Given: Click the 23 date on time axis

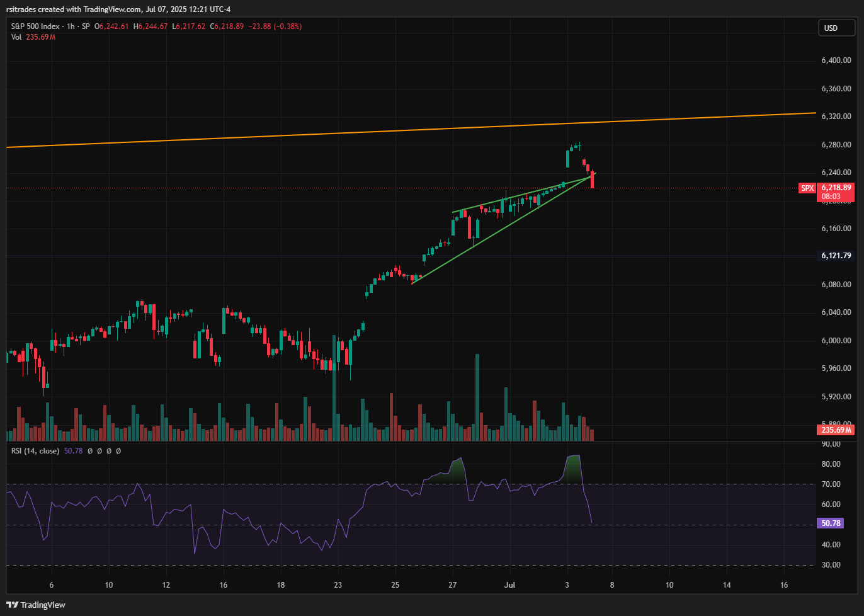Looking at the screenshot, I should tap(338, 585).
